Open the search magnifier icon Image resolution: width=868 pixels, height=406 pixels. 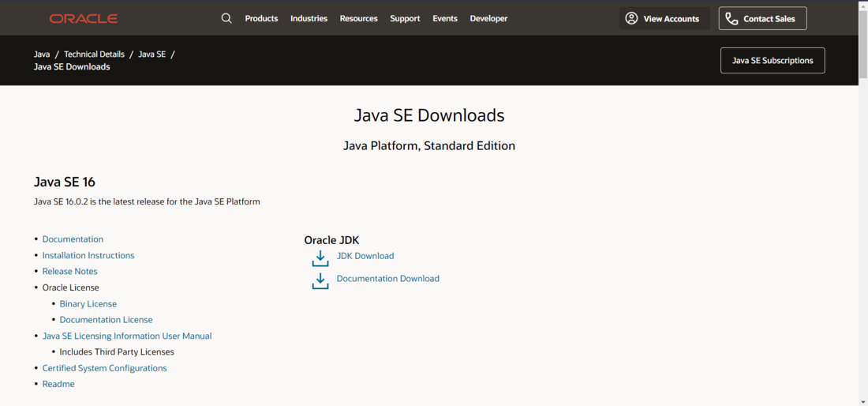[x=226, y=18]
